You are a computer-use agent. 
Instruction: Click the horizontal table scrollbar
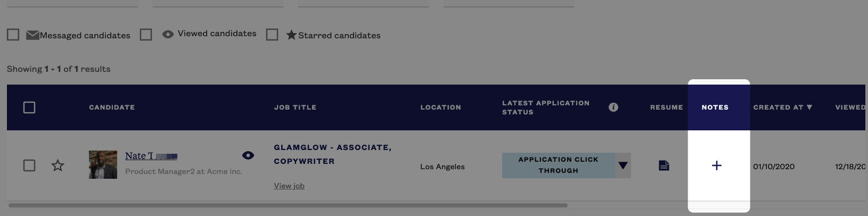click(x=288, y=205)
